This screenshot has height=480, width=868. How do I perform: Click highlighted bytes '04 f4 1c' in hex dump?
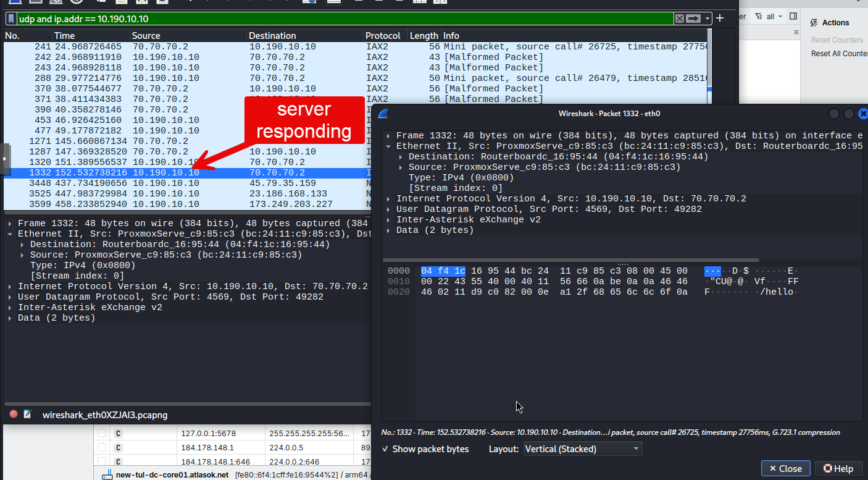click(x=443, y=271)
